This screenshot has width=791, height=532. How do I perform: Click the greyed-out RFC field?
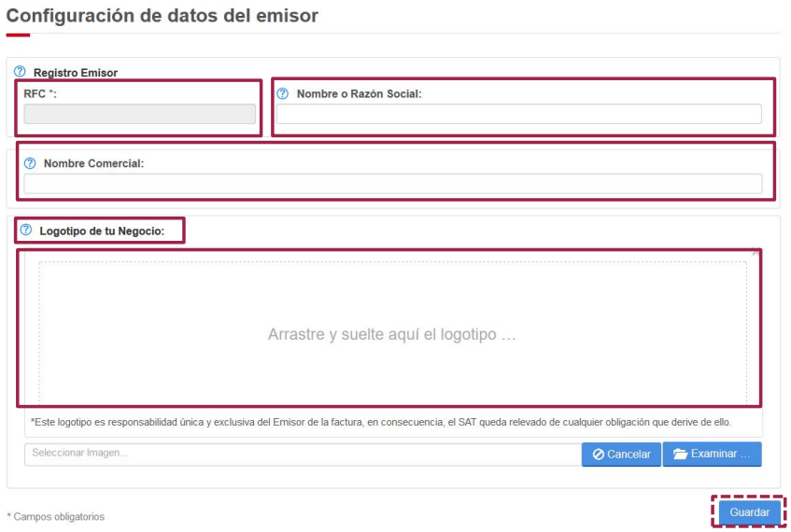click(139, 114)
